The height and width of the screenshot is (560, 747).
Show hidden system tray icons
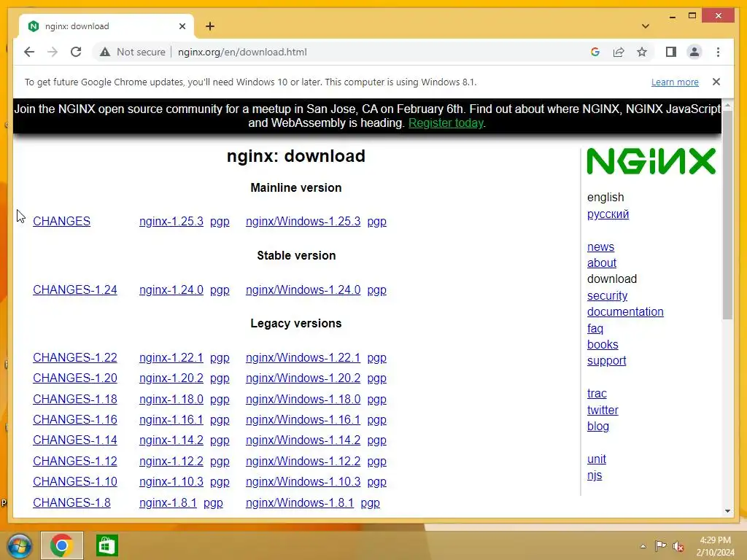643,546
